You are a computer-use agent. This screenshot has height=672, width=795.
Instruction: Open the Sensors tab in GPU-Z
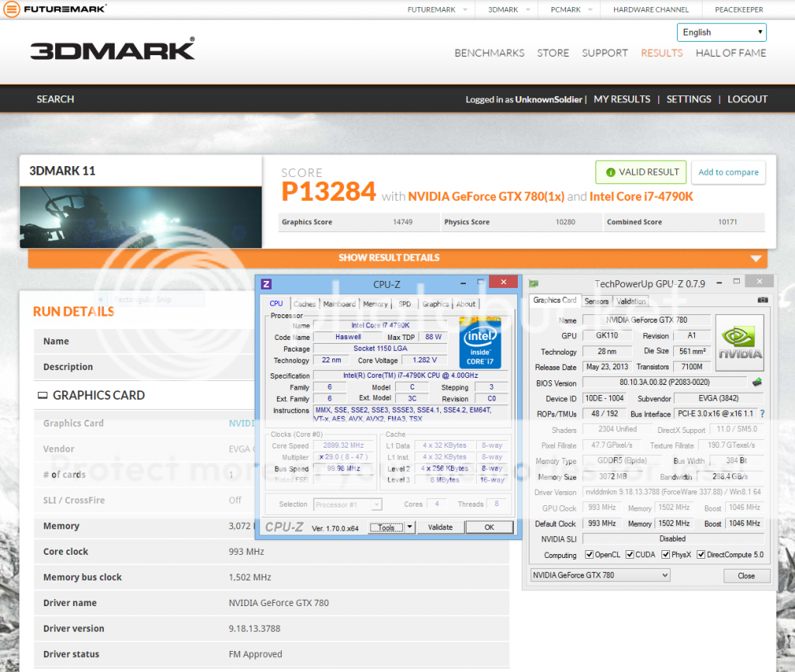[x=596, y=301]
